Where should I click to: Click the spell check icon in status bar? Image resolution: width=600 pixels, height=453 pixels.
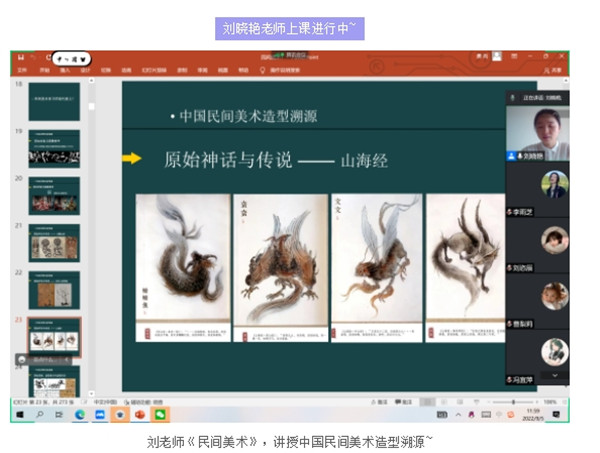[x=84, y=402]
